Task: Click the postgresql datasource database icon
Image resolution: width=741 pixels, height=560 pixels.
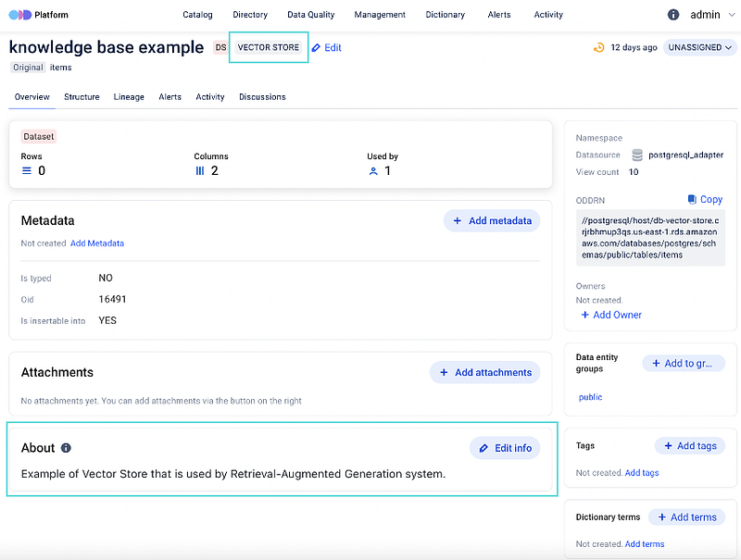Action: pos(637,155)
